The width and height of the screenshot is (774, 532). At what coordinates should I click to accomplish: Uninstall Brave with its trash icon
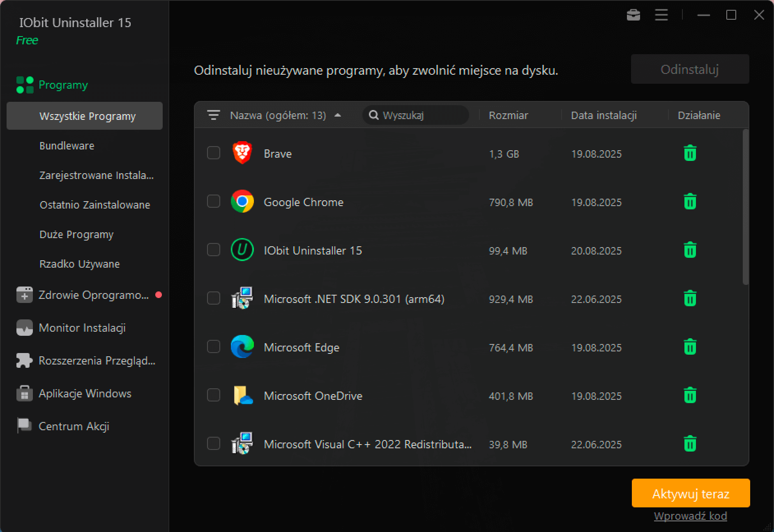tap(690, 153)
